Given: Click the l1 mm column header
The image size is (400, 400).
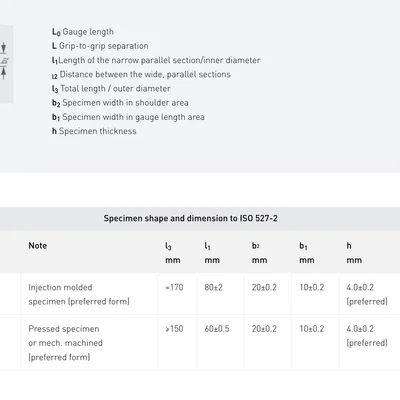Looking at the screenshot, I should (x=212, y=253).
